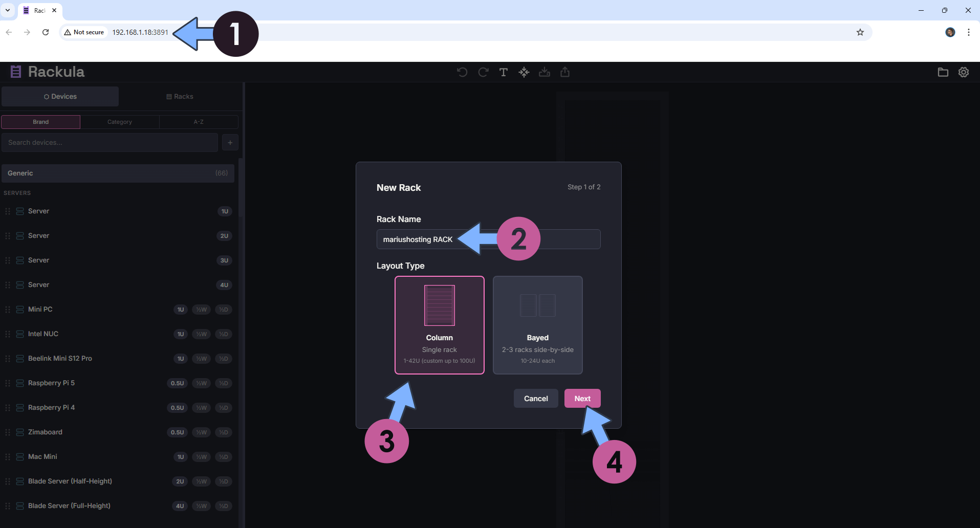Image resolution: width=980 pixels, height=528 pixels.
Task: Click the Rack Name input field
Action: click(x=488, y=239)
